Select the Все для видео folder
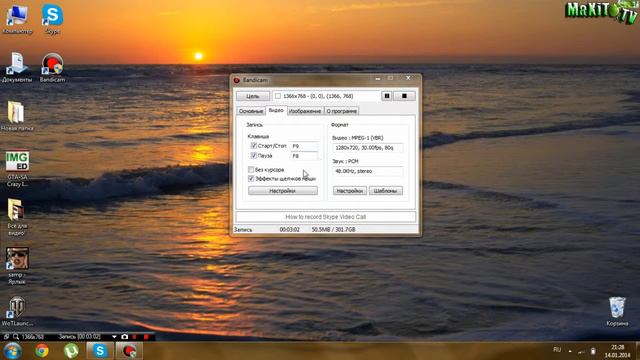Viewport: 640px width, 360px height. [17, 217]
